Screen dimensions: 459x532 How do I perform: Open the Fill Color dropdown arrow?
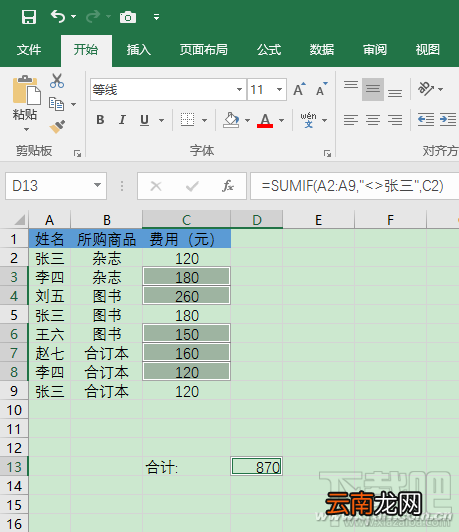[x=247, y=120]
